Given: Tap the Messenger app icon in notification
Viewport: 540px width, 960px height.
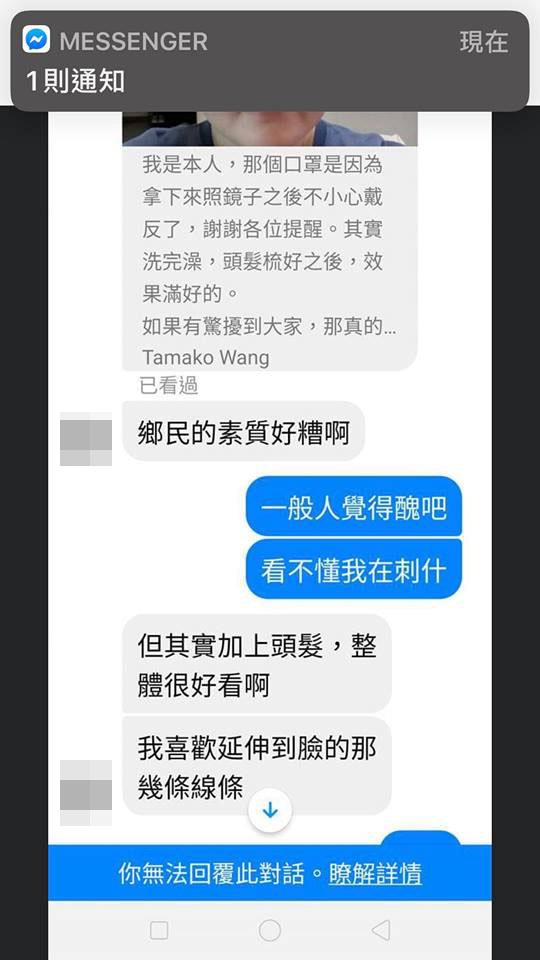Looking at the screenshot, I should coord(36,40).
